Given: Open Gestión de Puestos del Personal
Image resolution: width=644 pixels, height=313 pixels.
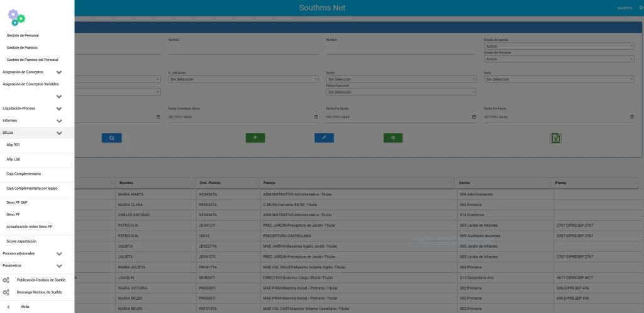Looking at the screenshot, I should 33,60.
